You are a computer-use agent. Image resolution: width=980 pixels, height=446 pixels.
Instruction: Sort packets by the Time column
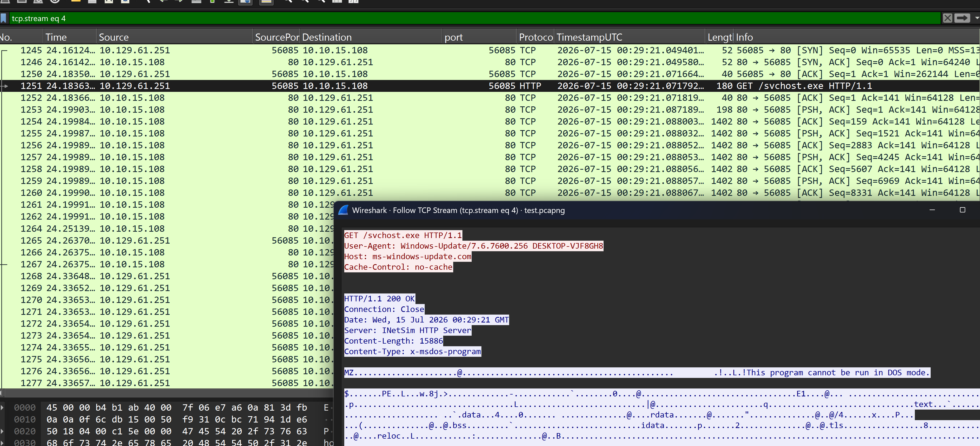(x=70, y=37)
